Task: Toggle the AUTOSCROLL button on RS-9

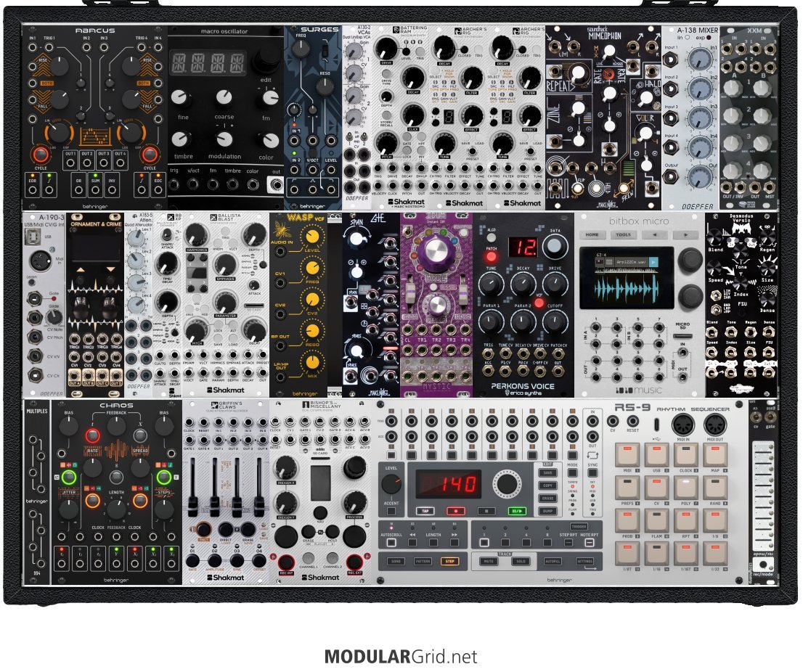Action: (391, 543)
